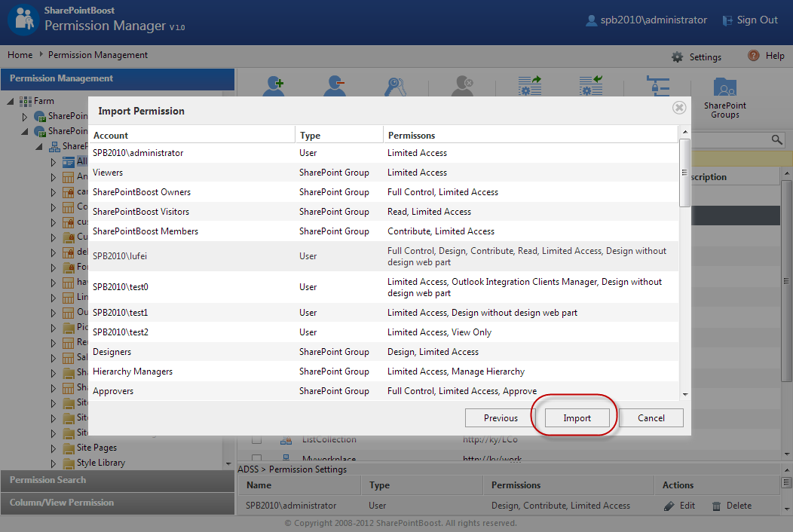Click the highlighted 'All' list icon in the tree

69,162
